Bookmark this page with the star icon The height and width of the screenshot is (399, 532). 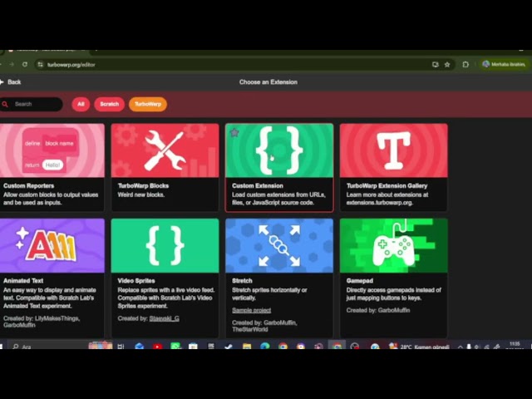coord(447,65)
